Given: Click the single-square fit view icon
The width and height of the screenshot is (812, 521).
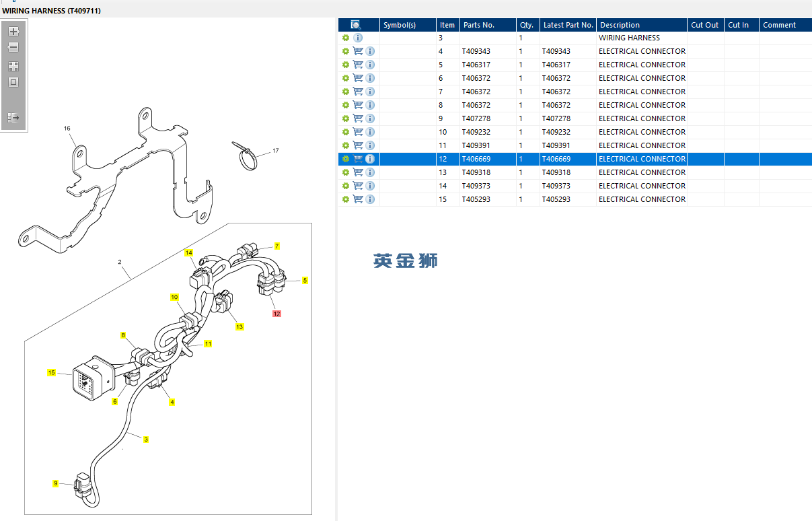Looking at the screenshot, I should [13, 82].
